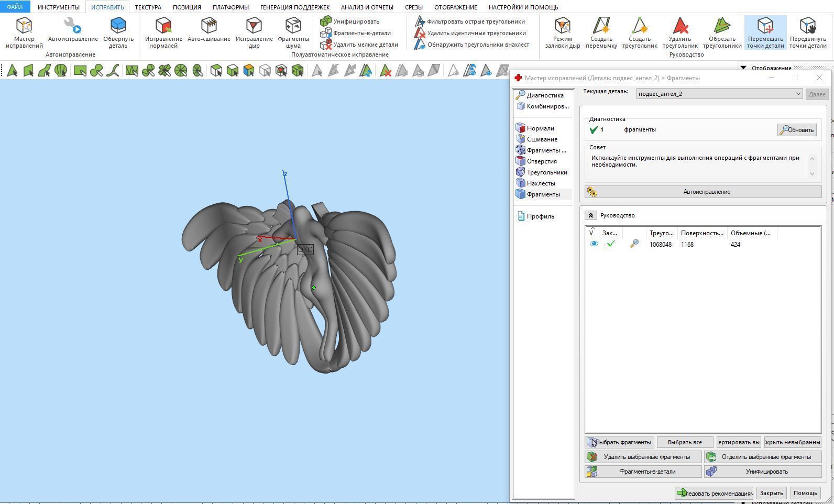Click Унифицировать in ribbon
The width and height of the screenshot is (834, 504).
tap(350, 21)
